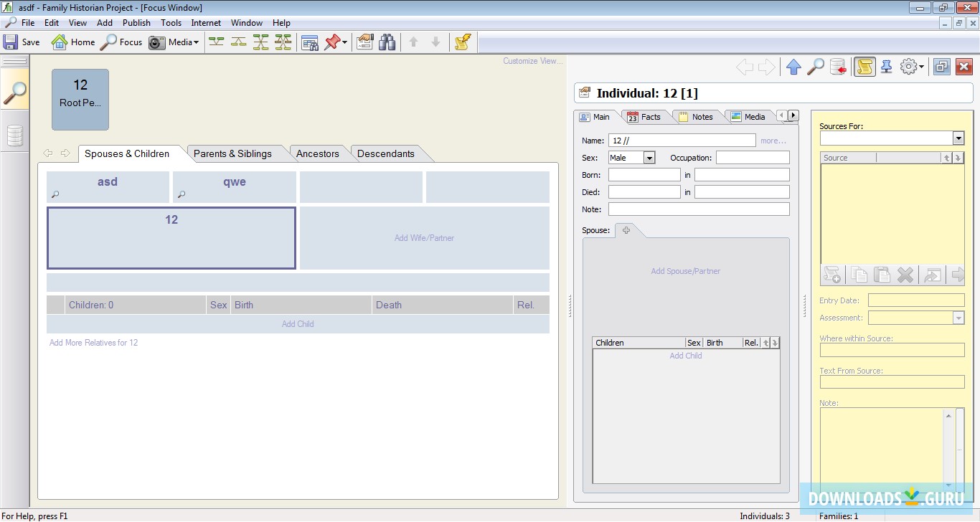
Task: Select the Main tab in property panel
Action: (x=595, y=117)
